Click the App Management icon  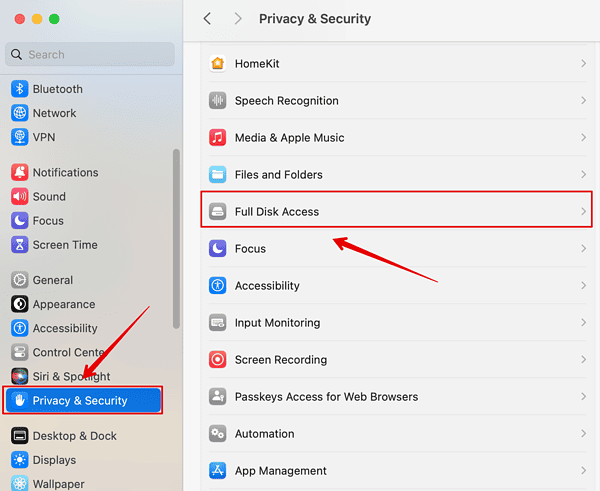[x=218, y=471]
